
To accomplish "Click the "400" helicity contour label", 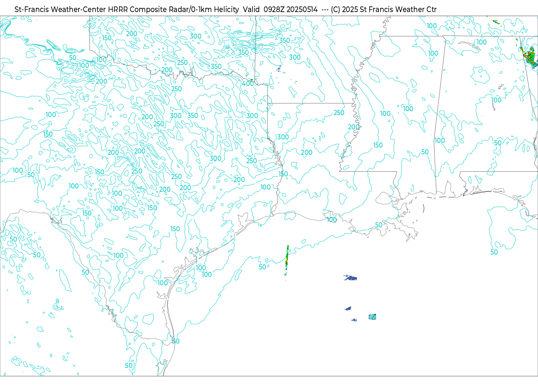I will tap(248, 83).
